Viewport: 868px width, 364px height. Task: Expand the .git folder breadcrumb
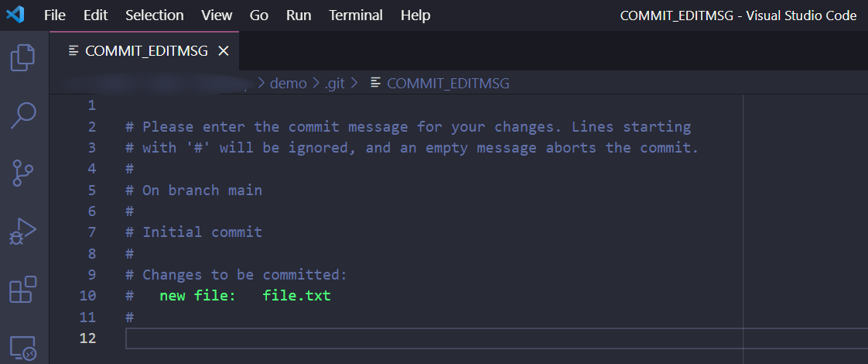334,83
